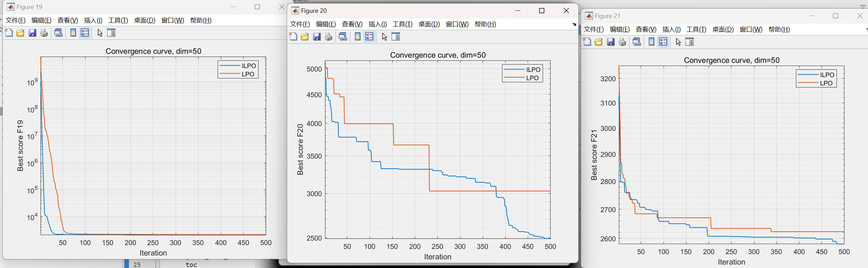Image resolution: width=868 pixels, height=268 pixels.
Task: Open 工具(T) menu in Figure 21
Action: pyautogui.click(x=696, y=30)
